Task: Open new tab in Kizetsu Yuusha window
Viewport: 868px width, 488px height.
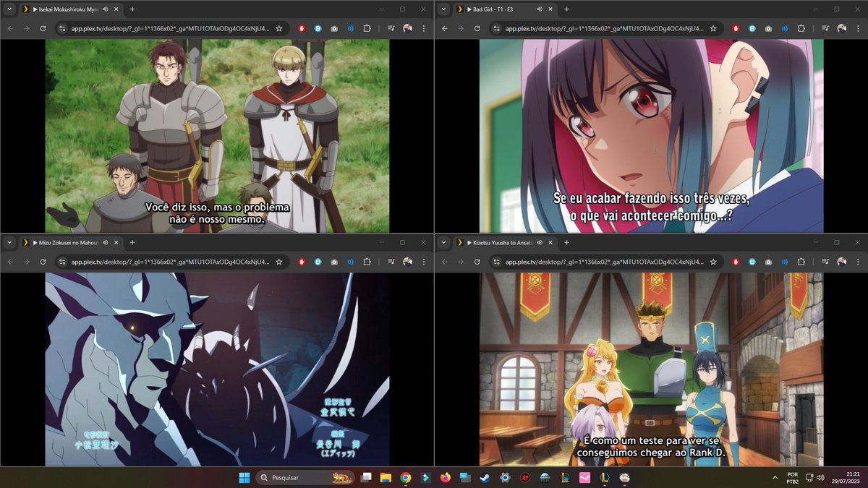Action: (x=566, y=243)
